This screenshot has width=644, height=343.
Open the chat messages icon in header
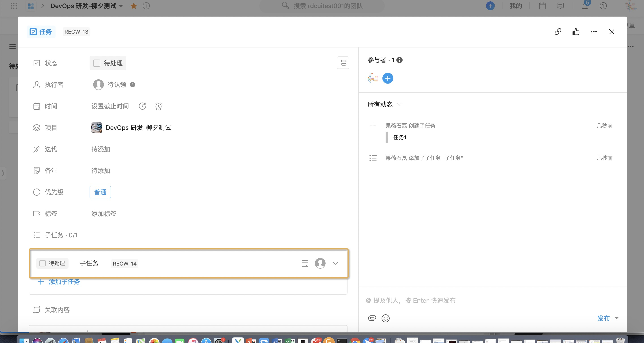point(560,6)
